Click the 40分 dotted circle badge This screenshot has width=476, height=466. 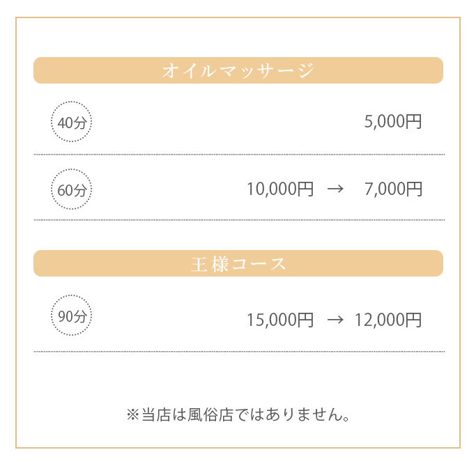(x=72, y=123)
